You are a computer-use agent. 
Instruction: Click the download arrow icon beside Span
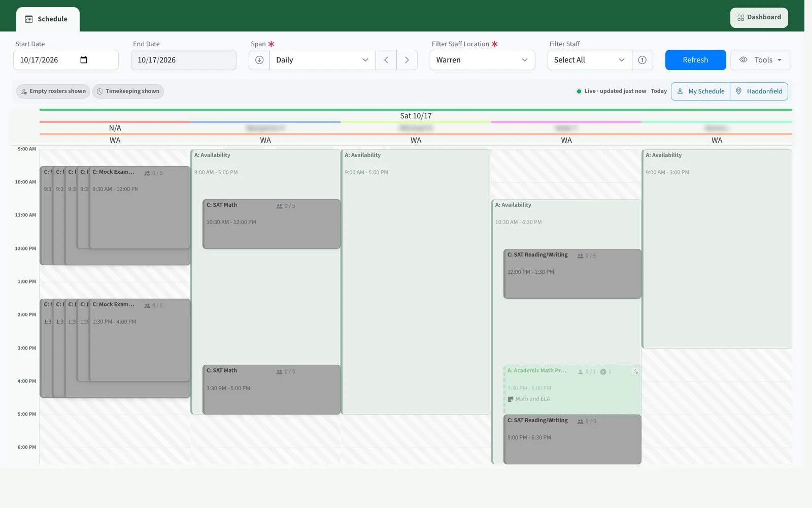259,60
